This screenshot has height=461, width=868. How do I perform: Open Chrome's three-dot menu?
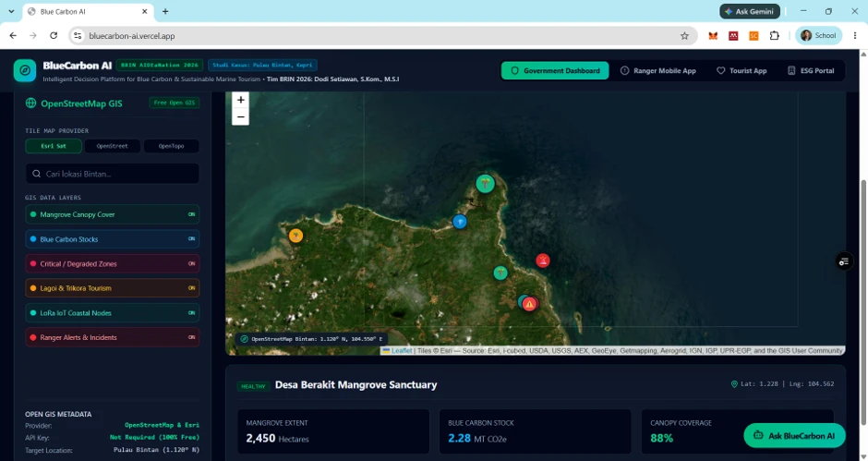855,35
